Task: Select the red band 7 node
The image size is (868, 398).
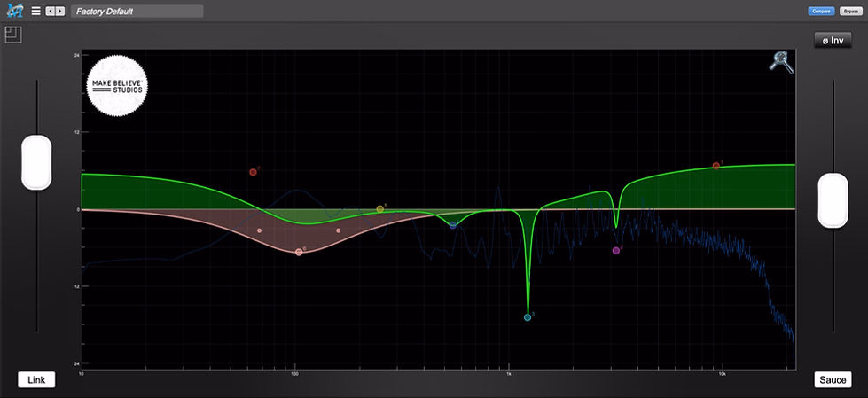Action: (253, 172)
